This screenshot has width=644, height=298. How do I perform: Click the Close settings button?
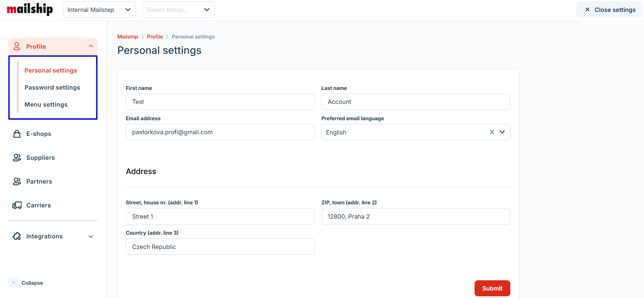pos(610,10)
